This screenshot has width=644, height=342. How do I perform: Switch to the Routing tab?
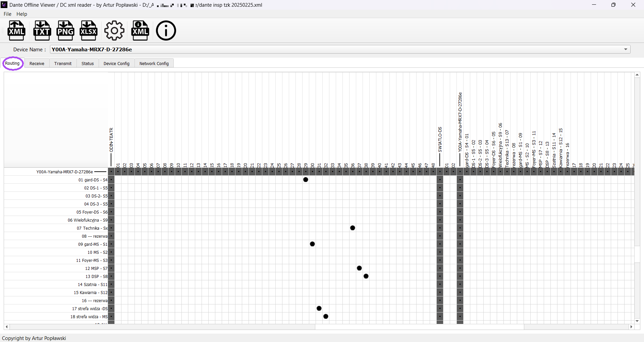pyautogui.click(x=12, y=63)
